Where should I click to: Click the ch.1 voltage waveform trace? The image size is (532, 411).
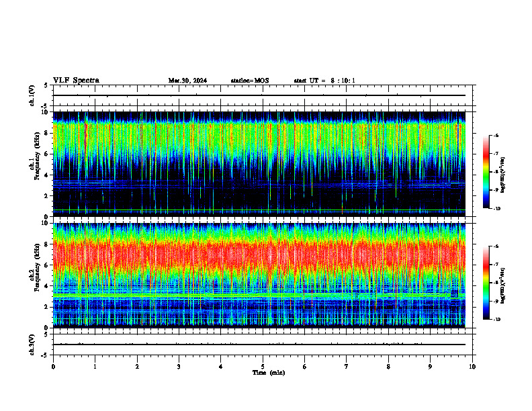259,95
